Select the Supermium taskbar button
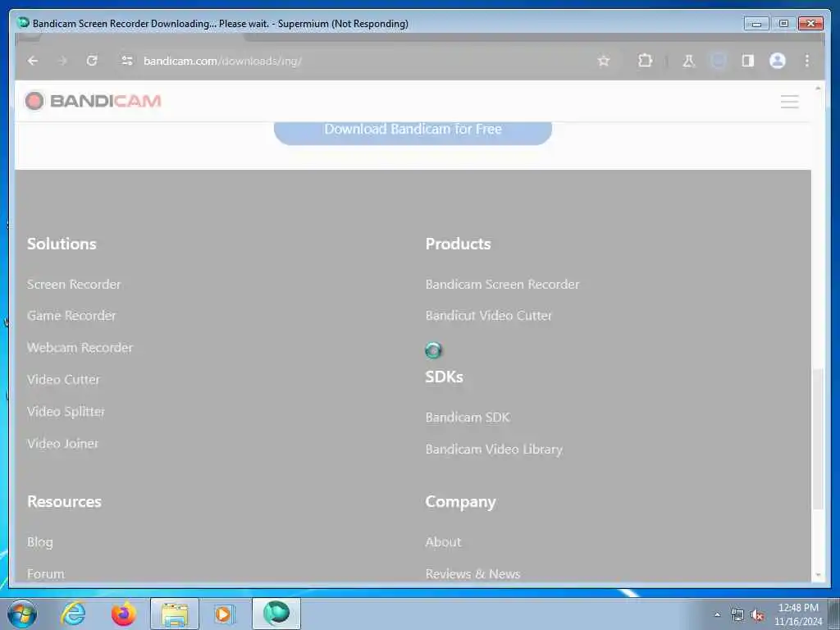Image resolution: width=840 pixels, height=630 pixels. coord(276,614)
